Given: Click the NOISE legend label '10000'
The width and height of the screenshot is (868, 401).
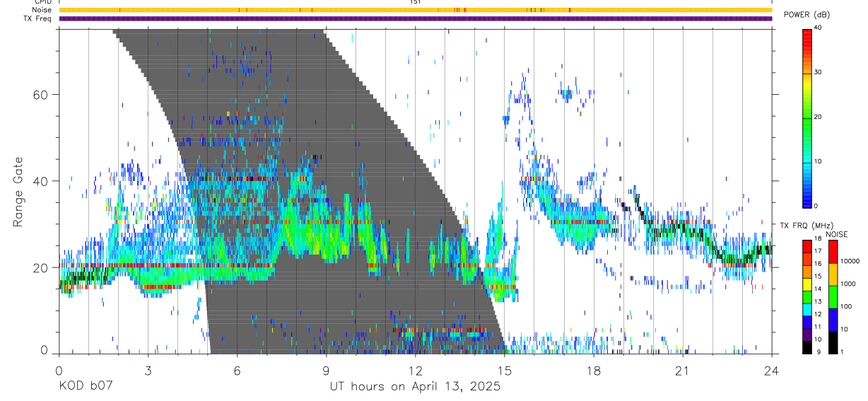Looking at the screenshot, I should (x=849, y=261).
